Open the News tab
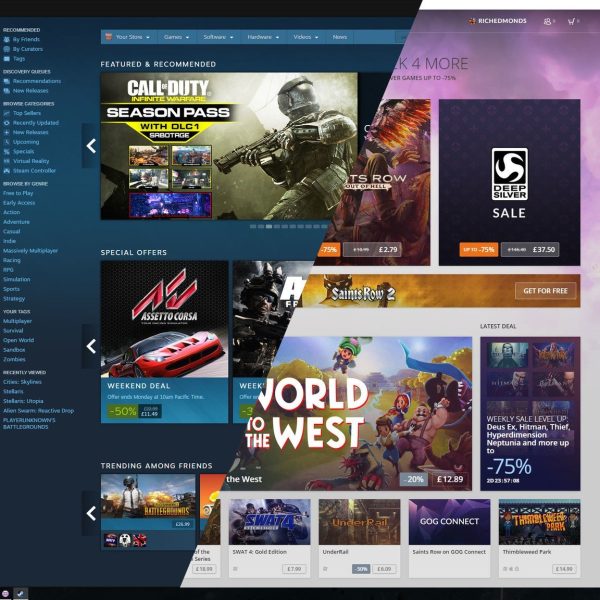600x600 pixels. (340, 37)
